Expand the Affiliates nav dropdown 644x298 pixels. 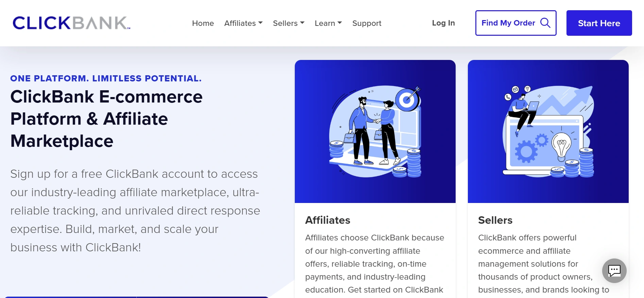click(x=243, y=23)
